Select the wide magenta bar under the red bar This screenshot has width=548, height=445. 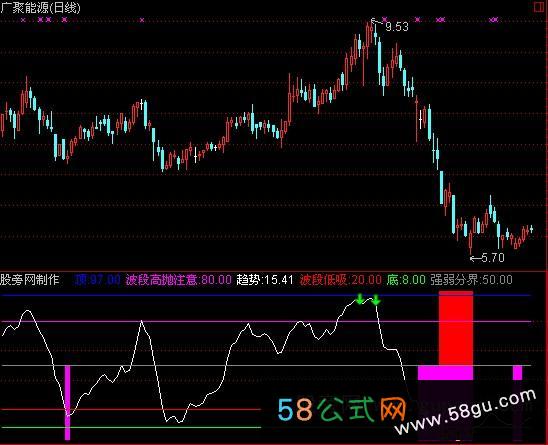[446, 373]
